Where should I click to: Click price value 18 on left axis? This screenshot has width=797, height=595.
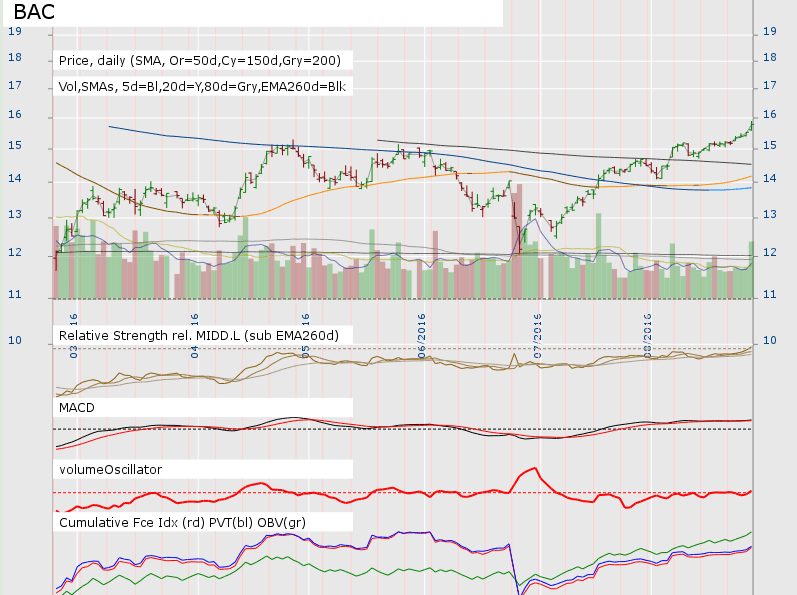(15, 57)
